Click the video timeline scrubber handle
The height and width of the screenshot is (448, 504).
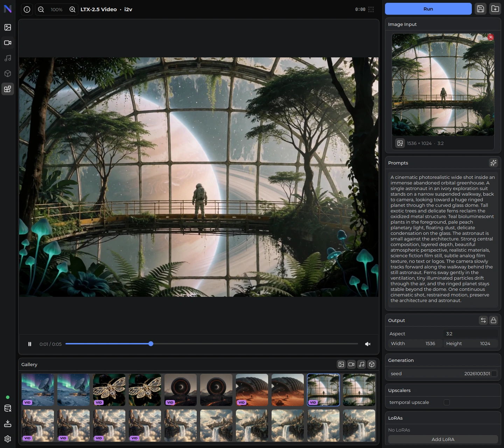(151, 344)
